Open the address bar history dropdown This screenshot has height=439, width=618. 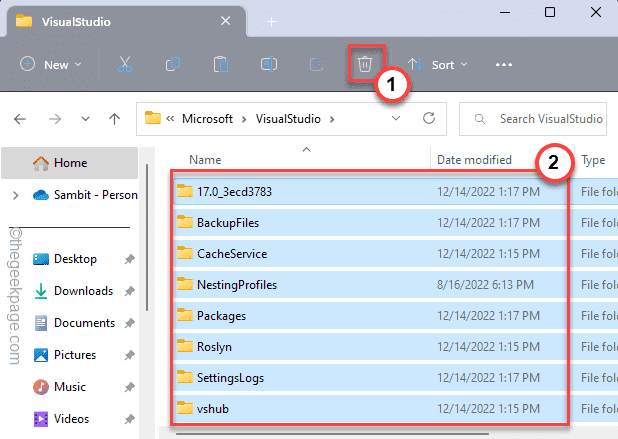pyautogui.click(x=396, y=118)
